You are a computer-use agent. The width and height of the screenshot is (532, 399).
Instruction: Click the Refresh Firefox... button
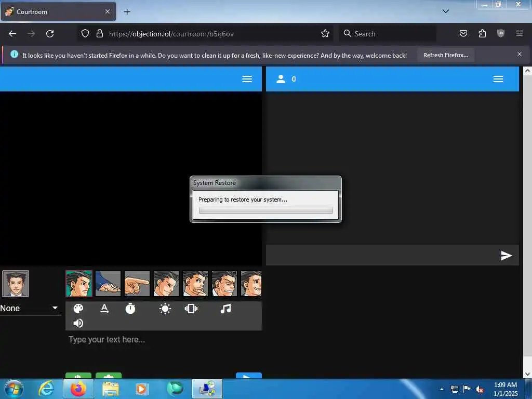pyautogui.click(x=445, y=55)
